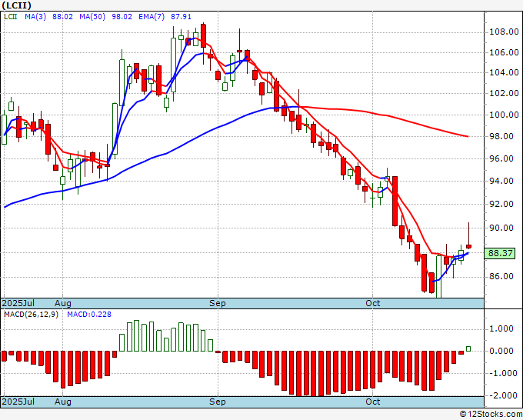The width and height of the screenshot is (523, 420).
Task: Select the LCII legend label
Action: click(x=11, y=17)
